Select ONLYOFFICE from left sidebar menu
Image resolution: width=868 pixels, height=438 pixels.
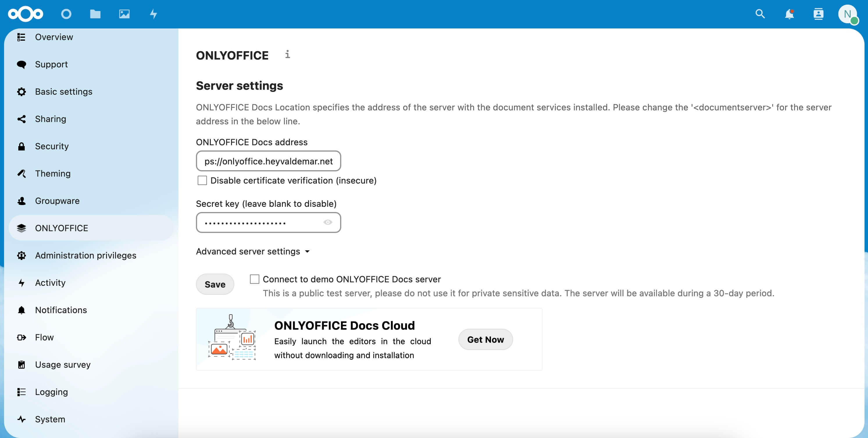[62, 227]
